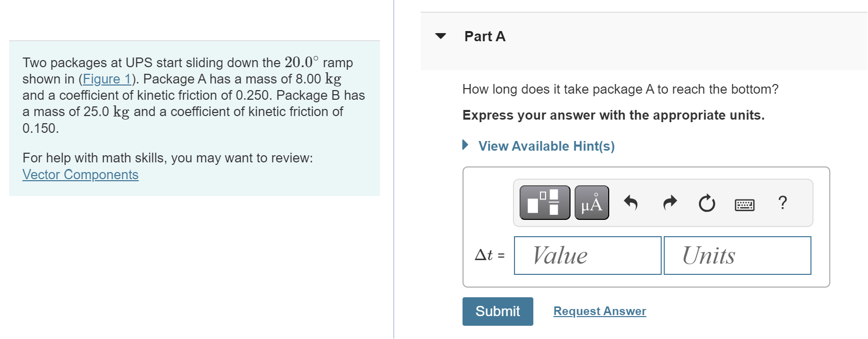The width and height of the screenshot is (868, 339).
Task: Collapse the Part A section triangle
Action: [x=441, y=36]
